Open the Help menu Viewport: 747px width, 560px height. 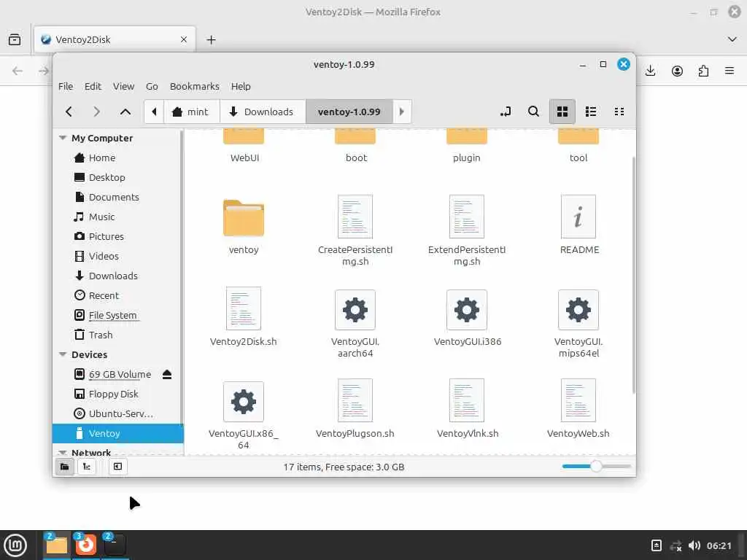point(241,86)
